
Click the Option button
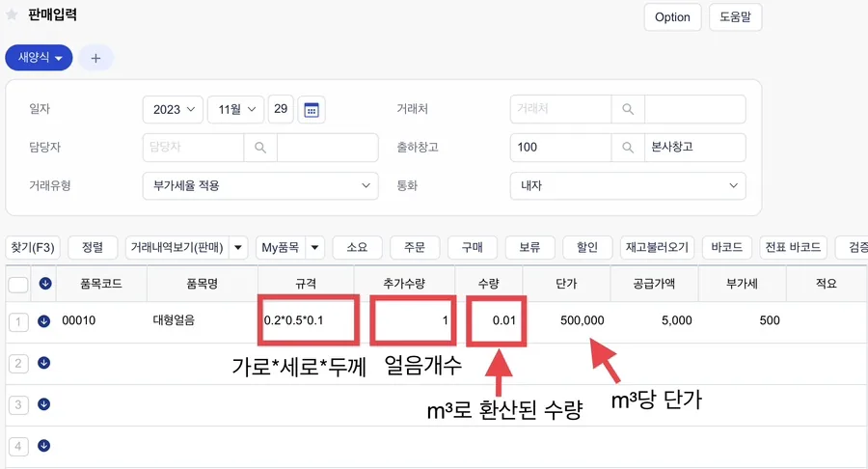672,17
